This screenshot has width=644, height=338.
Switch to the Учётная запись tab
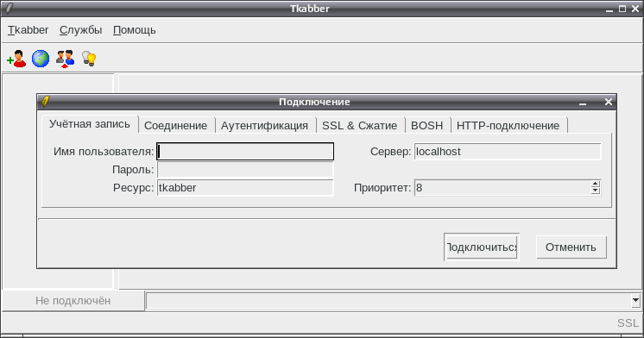click(x=90, y=124)
